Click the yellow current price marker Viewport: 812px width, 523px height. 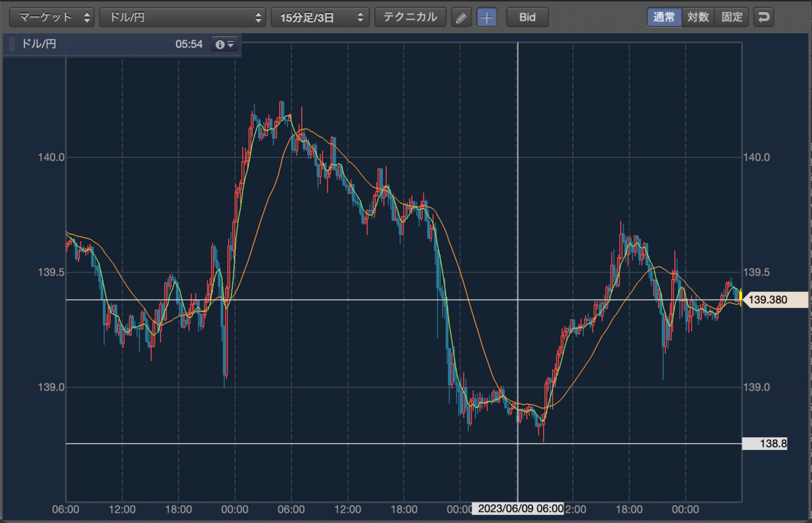pos(742,298)
